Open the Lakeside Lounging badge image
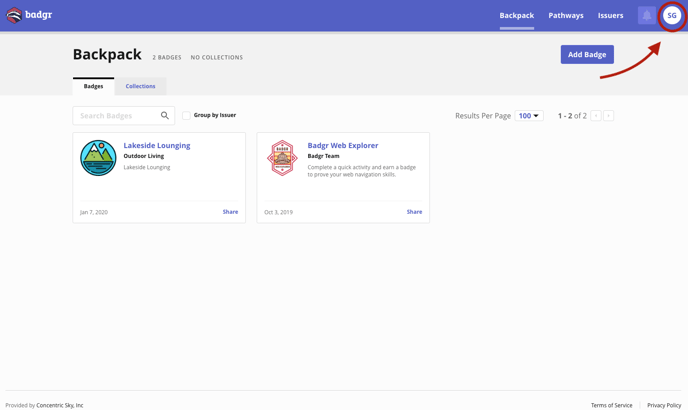The image size is (688, 410). pos(98,158)
